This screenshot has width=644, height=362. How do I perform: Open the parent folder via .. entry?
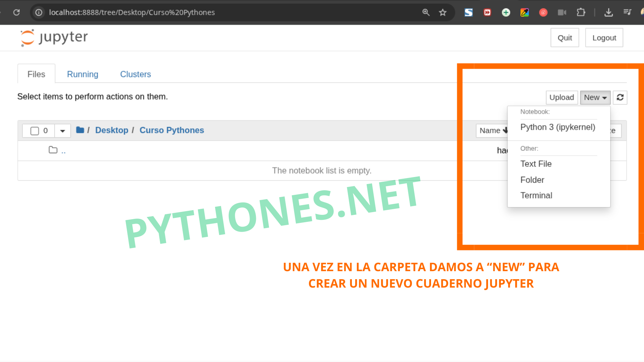(64, 150)
